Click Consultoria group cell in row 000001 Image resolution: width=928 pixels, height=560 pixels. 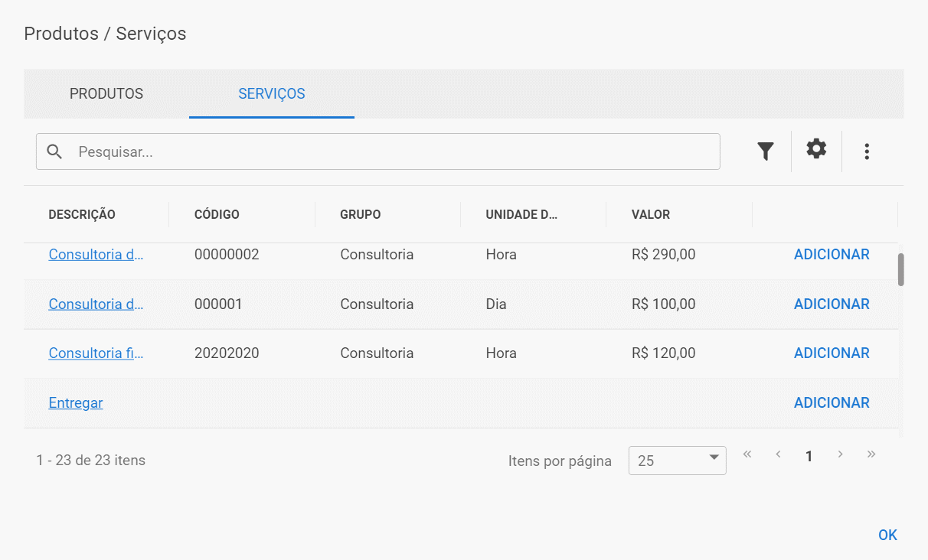(377, 304)
